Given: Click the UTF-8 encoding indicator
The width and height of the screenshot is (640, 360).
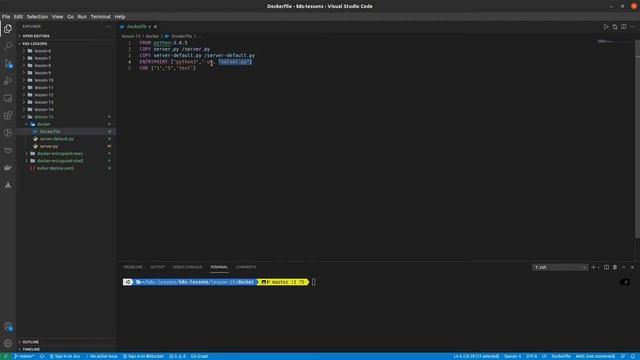Looking at the screenshot, I should [x=531, y=356].
